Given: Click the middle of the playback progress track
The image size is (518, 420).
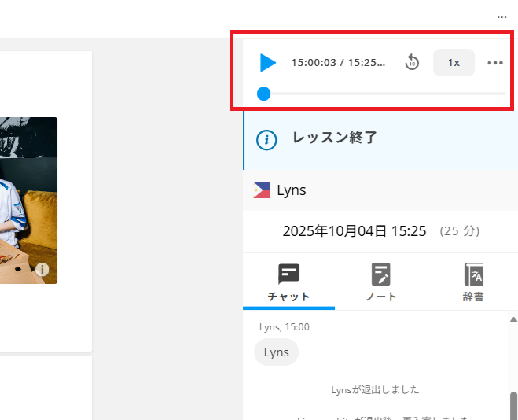Looking at the screenshot, I should tap(384, 94).
